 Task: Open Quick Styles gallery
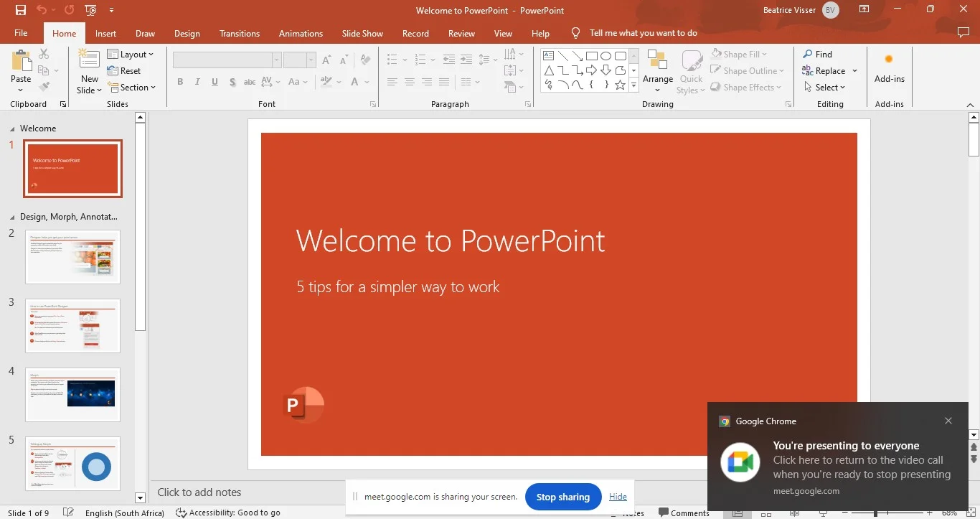pos(692,73)
